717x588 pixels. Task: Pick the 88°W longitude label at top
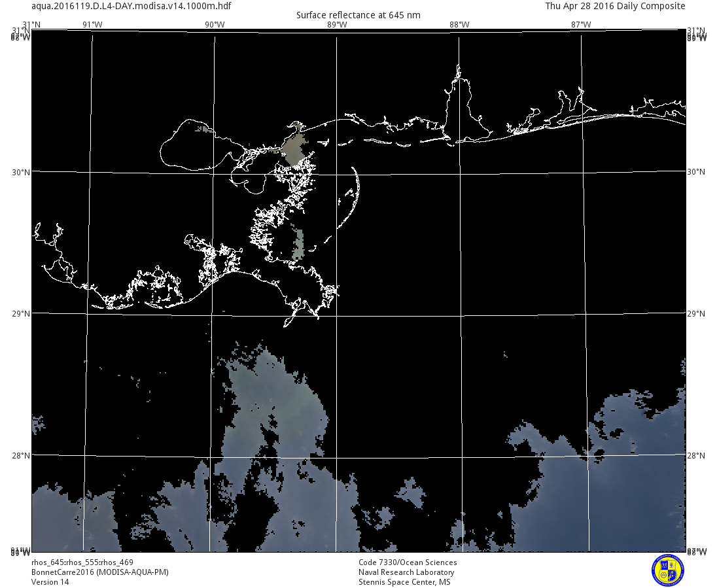tap(459, 25)
